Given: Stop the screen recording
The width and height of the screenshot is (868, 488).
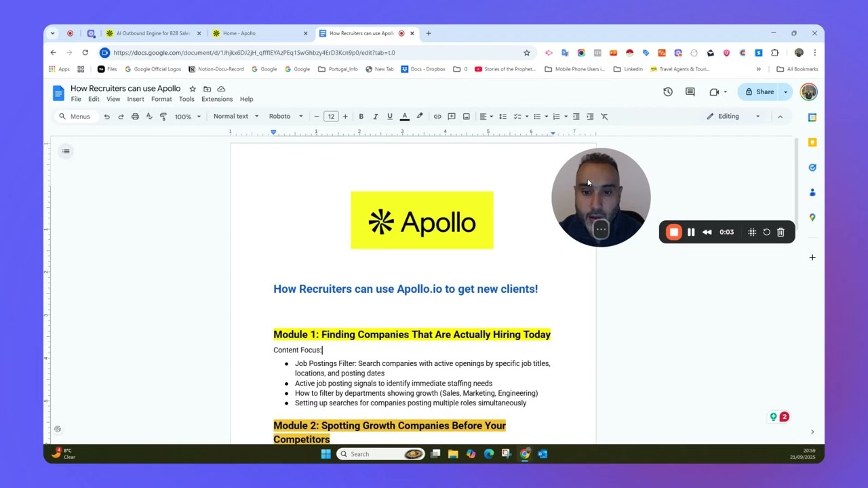Looking at the screenshot, I should (x=673, y=232).
